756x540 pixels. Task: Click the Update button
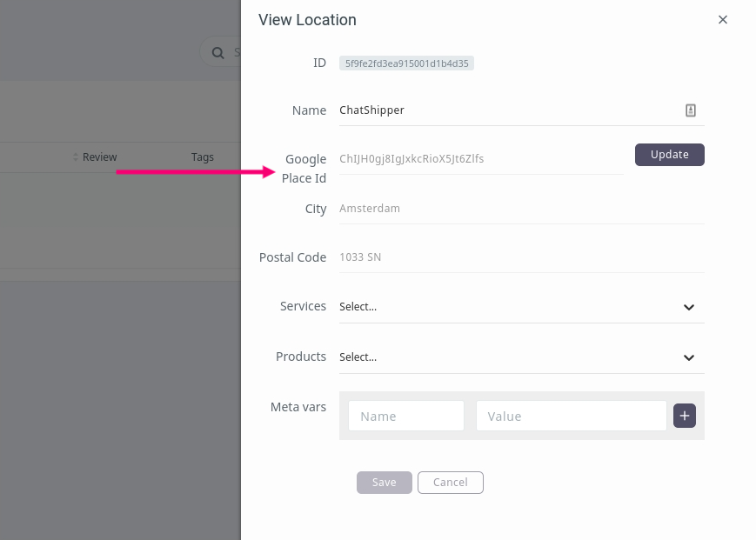(669, 155)
